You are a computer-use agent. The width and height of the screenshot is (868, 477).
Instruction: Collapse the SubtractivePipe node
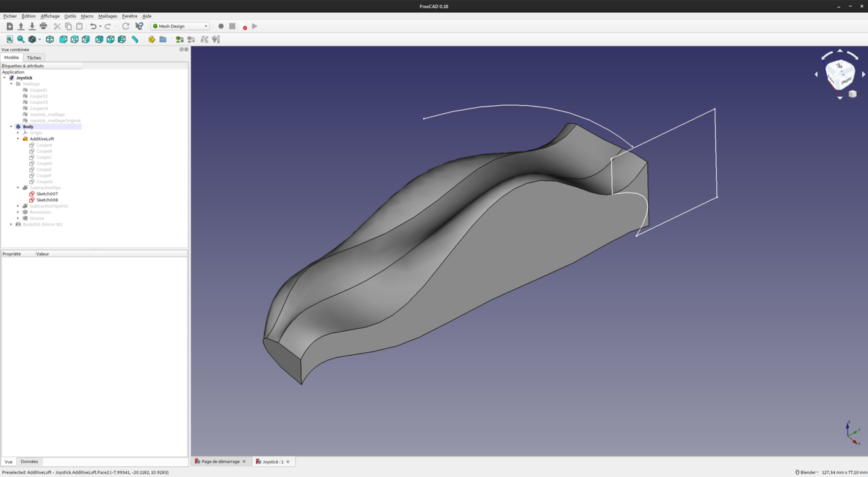(18, 188)
